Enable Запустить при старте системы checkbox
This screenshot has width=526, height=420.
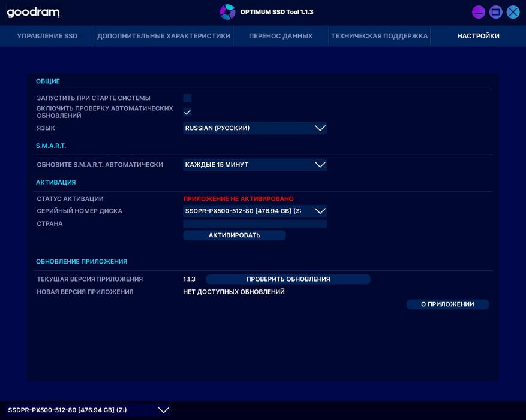point(187,98)
